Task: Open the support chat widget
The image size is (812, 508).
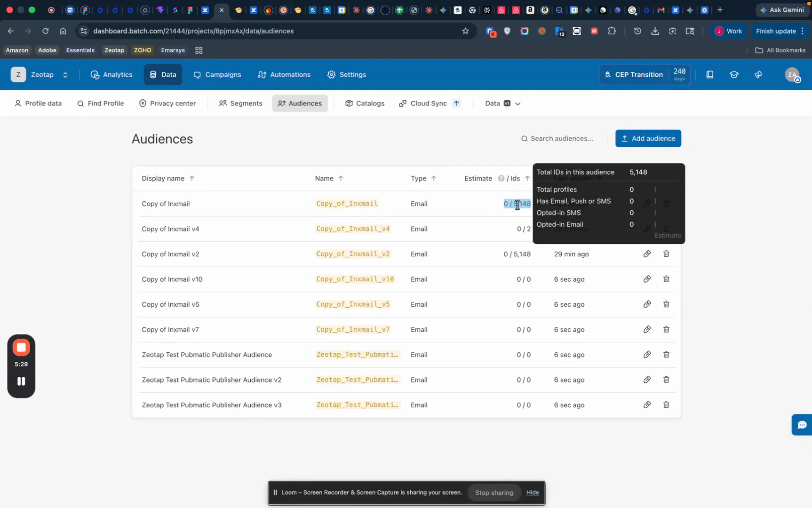Action: point(802,425)
